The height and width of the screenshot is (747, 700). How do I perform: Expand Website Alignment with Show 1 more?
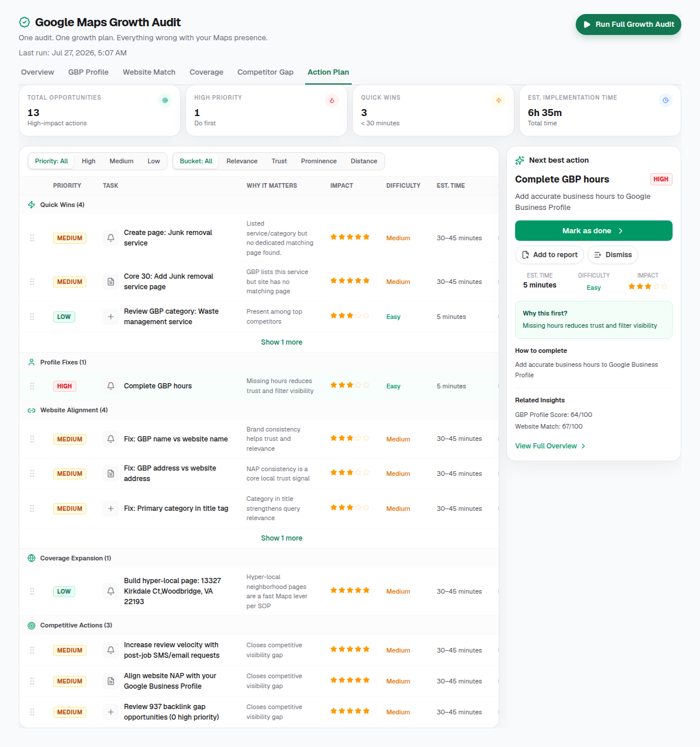(x=282, y=538)
